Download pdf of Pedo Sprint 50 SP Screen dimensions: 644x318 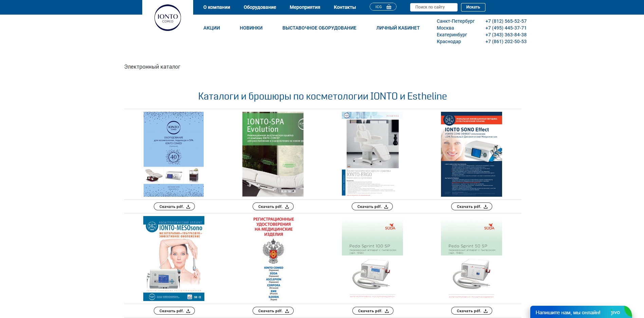pyautogui.click(x=472, y=311)
